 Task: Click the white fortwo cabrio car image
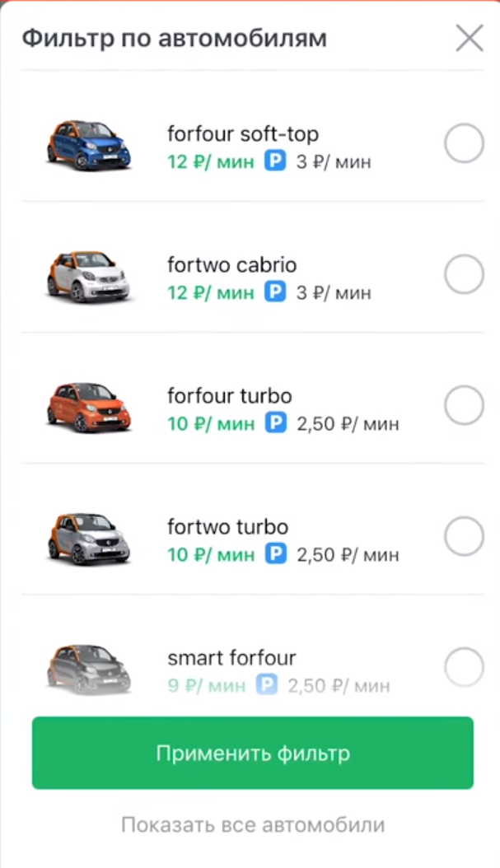88,277
